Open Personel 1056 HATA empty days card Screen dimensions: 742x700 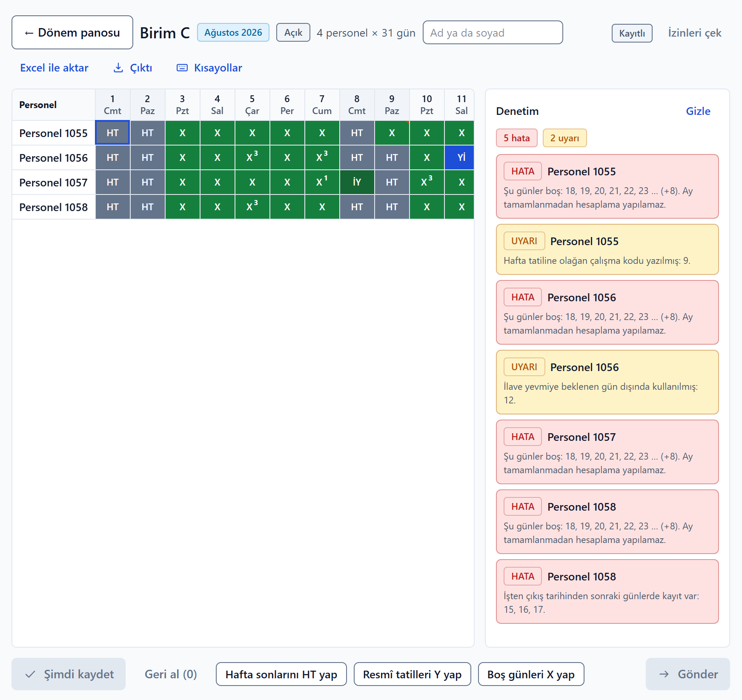[x=607, y=312]
